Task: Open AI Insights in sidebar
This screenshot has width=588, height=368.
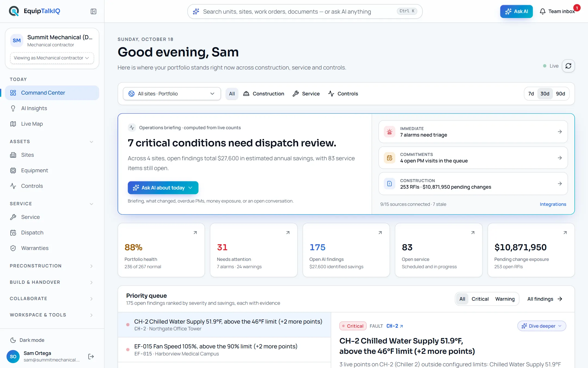Action: click(52, 108)
